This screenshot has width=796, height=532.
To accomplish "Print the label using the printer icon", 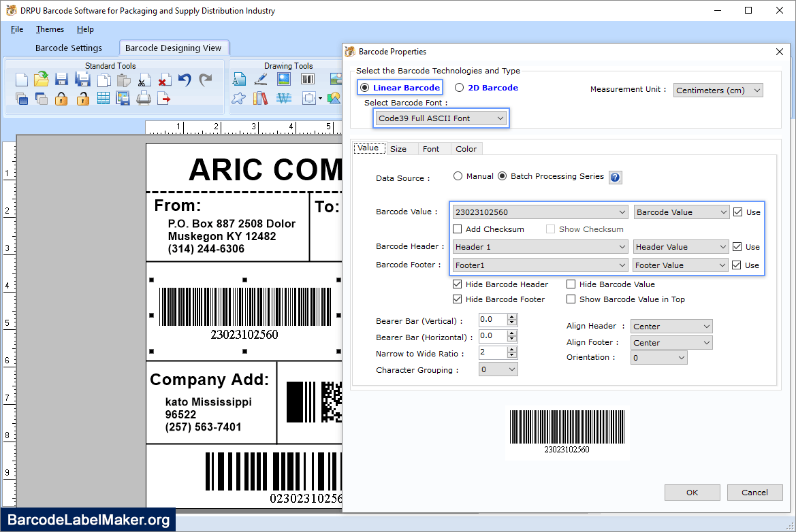I will [x=144, y=99].
